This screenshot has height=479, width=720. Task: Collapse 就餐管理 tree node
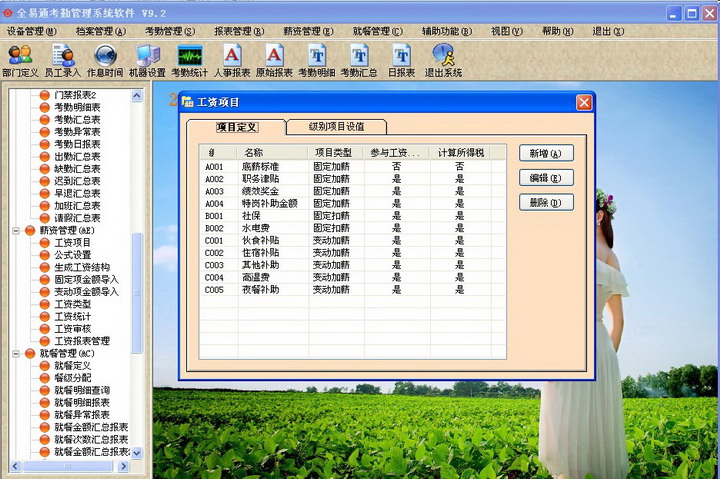(x=16, y=354)
